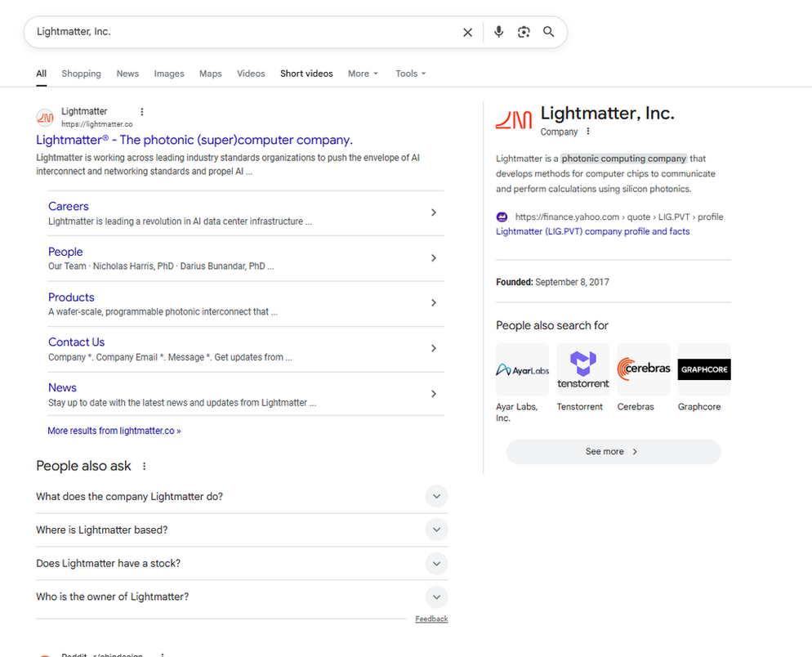
Task: Click the Ayar Labs, Inc. name label
Action: (x=517, y=413)
